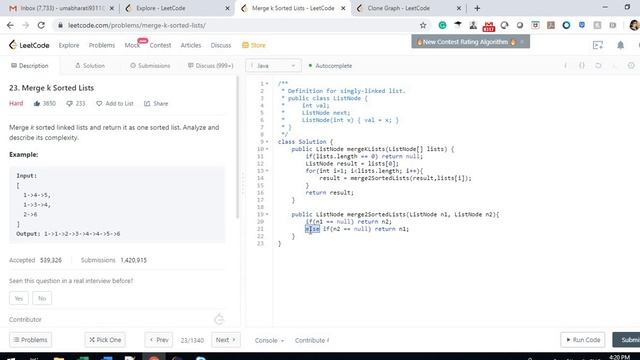Open the Mock nav item
Viewport: 640px width, 360px height.
[x=132, y=45]
